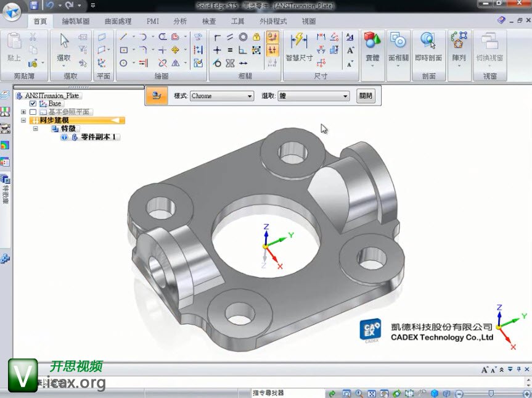The image size is (532, 398).
Task: Click the zoom-in plus button on status bar
Action: pyautogui.click(x=525, y=393)
